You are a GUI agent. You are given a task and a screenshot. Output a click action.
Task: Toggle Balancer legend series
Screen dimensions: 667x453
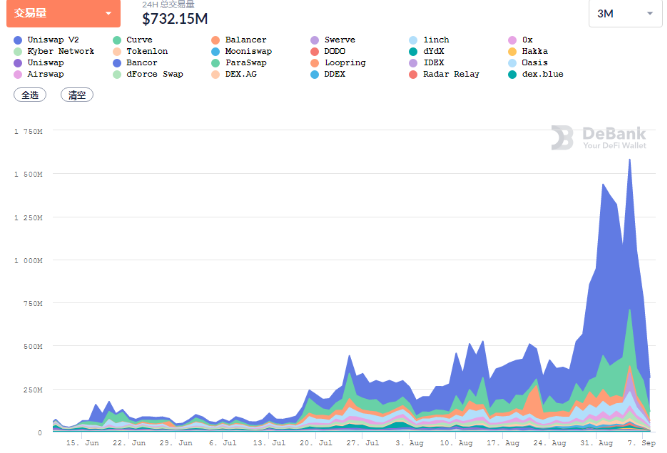[239, 40]
